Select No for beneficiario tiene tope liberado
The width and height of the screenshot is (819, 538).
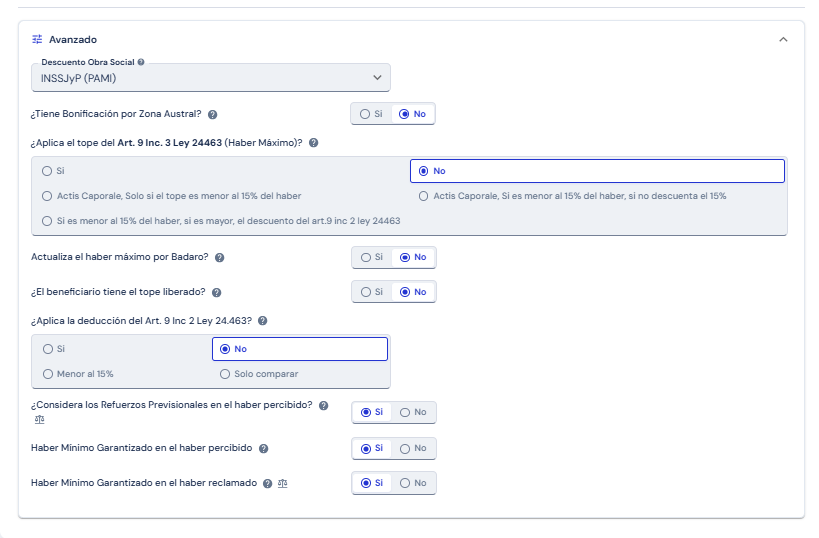pos(413,292)
